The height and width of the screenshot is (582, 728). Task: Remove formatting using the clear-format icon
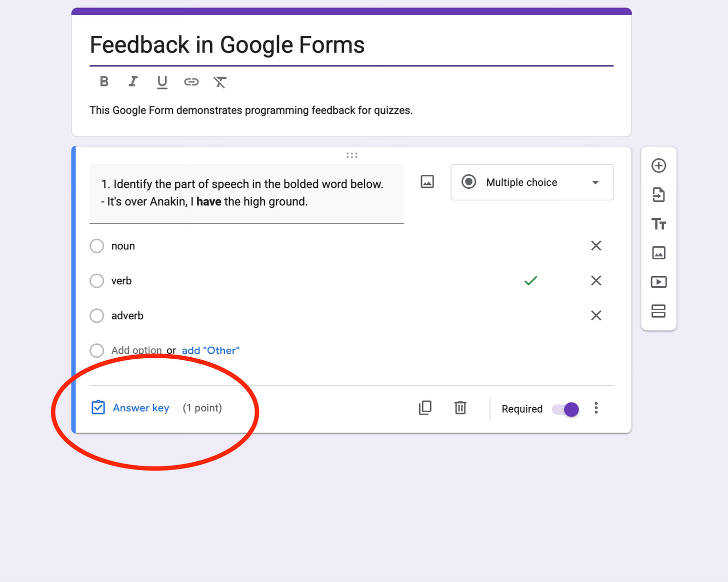pyautogui.click(x=220, y=82)
